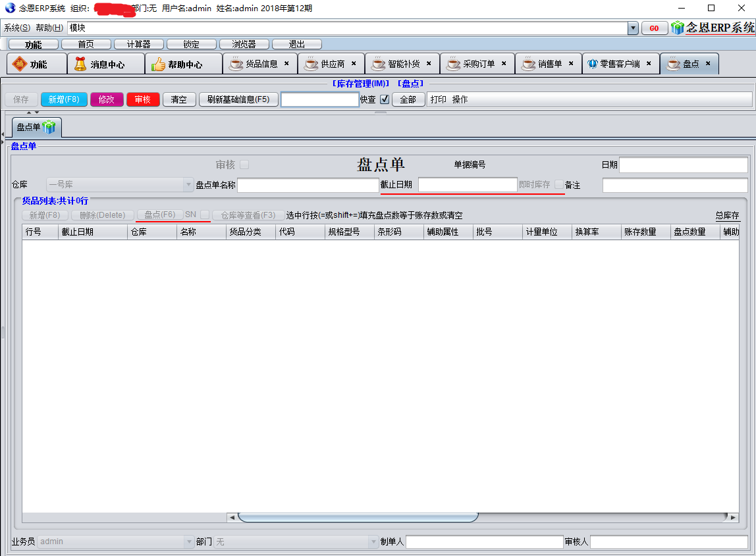Click the coffee cup icon on 货品信息 tab
This screenshot has height=556, width=756.
click(236, 63)
